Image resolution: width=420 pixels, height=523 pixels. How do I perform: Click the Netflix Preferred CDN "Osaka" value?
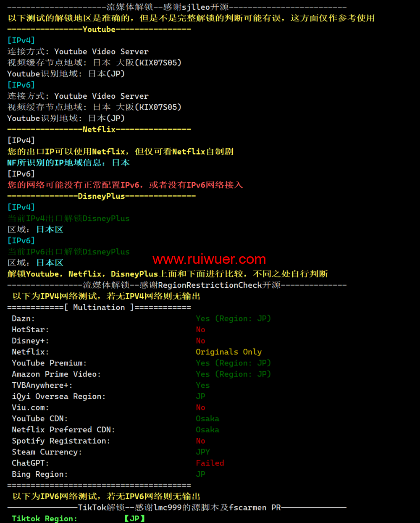207,430
